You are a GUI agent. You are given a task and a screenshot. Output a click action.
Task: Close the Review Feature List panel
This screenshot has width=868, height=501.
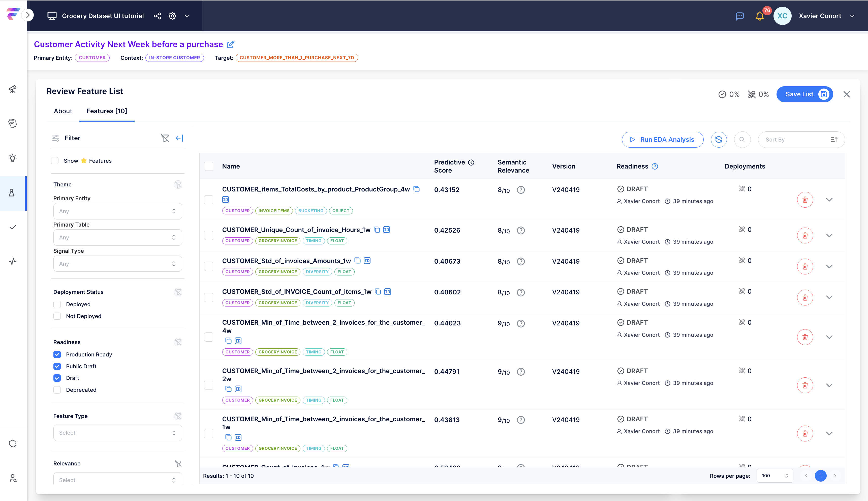click(846, 94)
